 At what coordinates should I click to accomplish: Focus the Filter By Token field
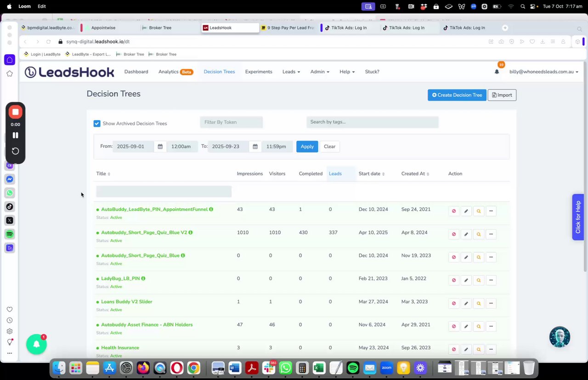click(x=232, y=122)
